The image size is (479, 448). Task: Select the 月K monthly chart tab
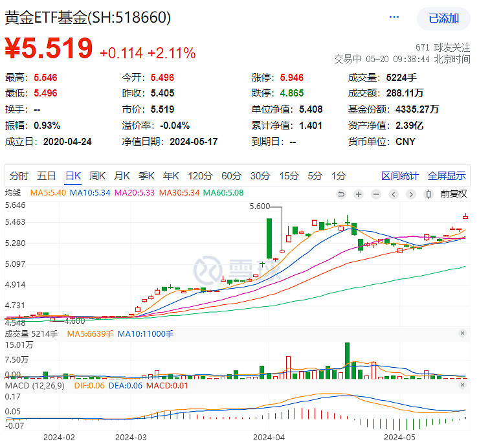tap(122, 176)
